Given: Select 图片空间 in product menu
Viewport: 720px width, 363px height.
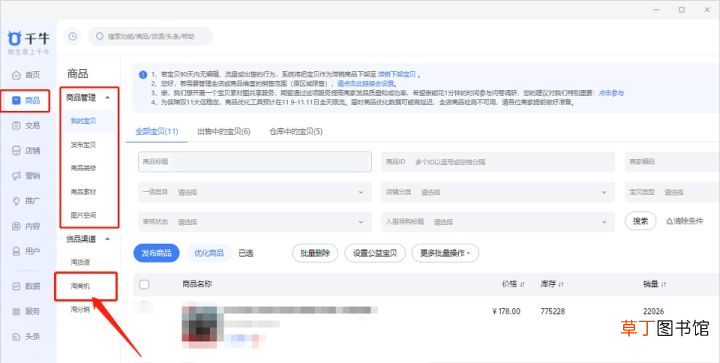Looking at the screenshot, I should (x=84, y=215).
